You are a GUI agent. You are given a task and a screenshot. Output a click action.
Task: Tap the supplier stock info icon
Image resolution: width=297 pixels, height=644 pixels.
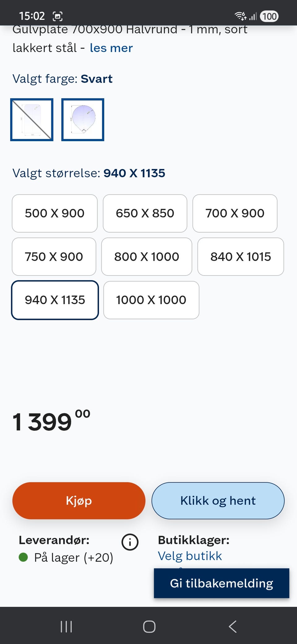point(130,542)
